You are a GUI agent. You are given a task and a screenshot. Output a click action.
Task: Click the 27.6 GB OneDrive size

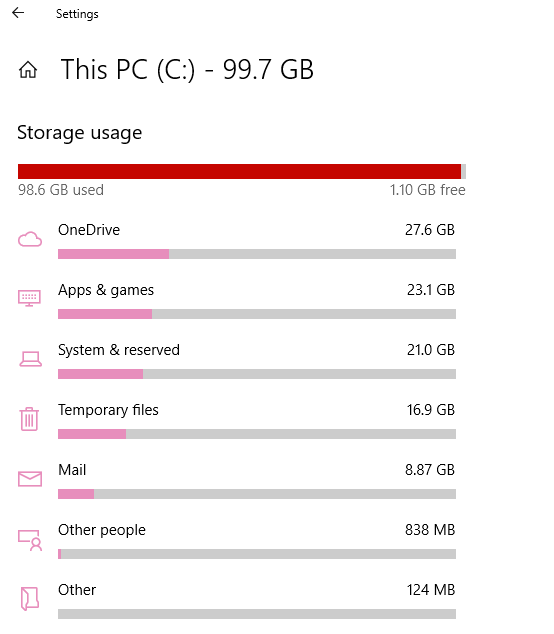(x=430, y=230)
